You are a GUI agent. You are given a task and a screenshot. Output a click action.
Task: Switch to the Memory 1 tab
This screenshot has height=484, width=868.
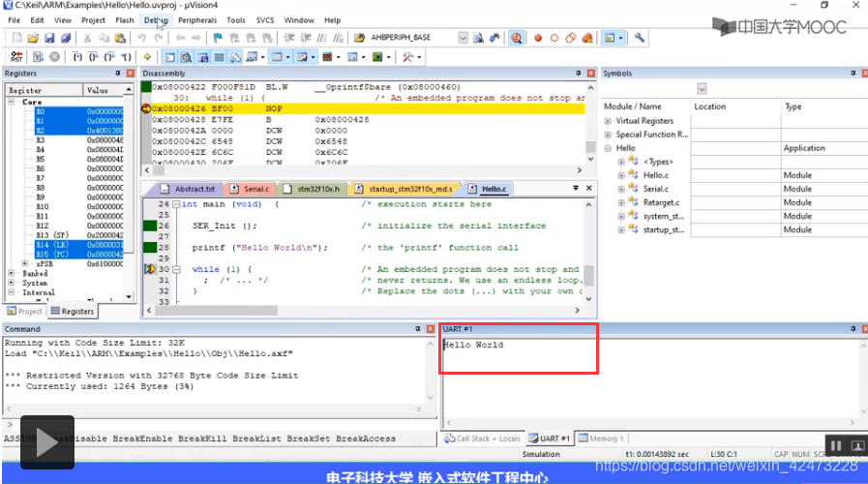pyautogui.click(x=602, y=439)
